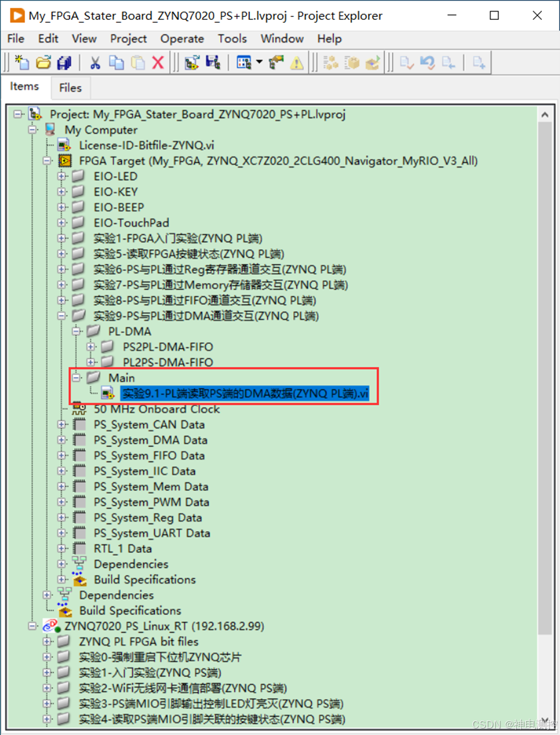Click the vertical scrollbar thumb
560x735 pixels.
coord(545,378)
